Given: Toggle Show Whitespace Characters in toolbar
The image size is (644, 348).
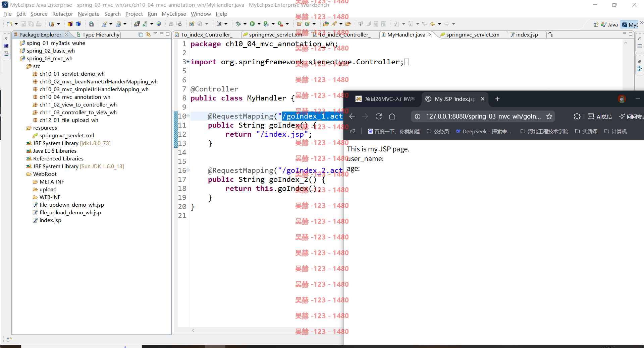Looking at the screenshot, I should point(384,24).
